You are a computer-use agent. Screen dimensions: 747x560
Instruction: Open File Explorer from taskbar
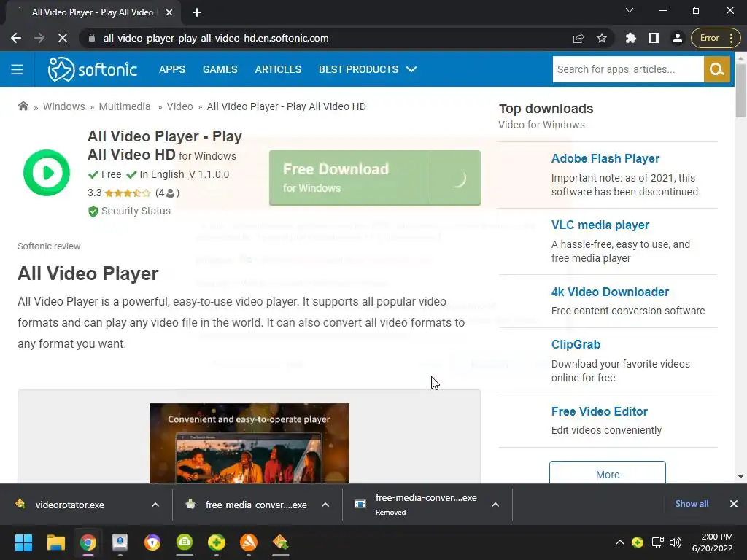tap(55, 542)
